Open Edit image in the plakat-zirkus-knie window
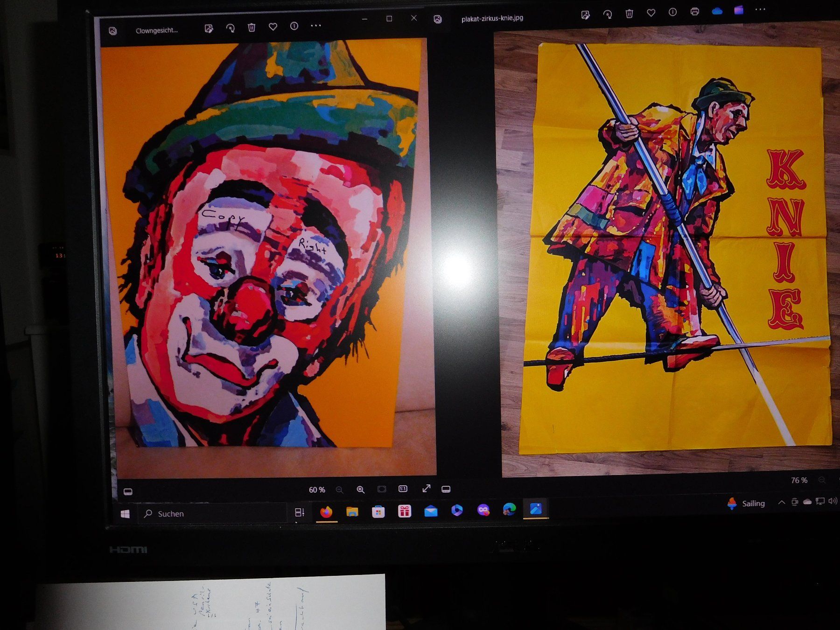Image resolution: width=840 pixels, height=630 pixels. [x=585, y=15]
